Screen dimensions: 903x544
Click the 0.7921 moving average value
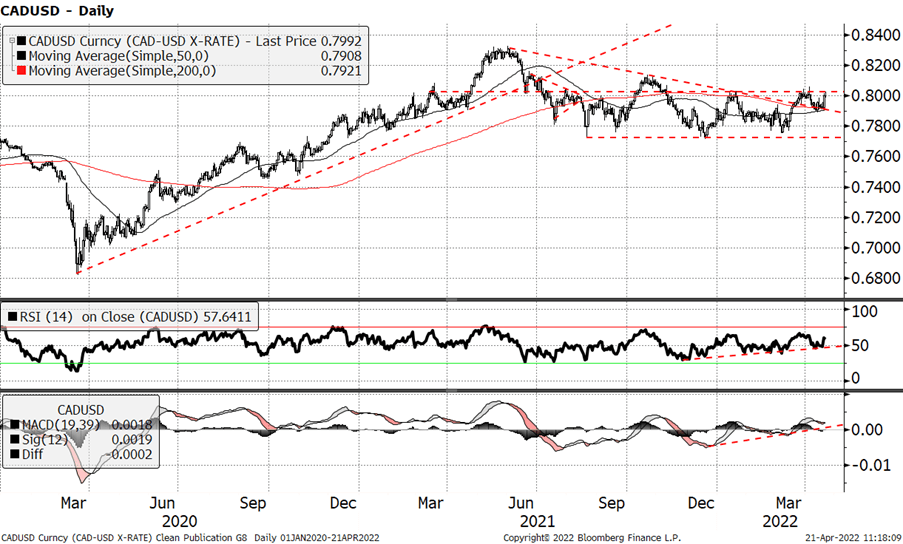coord(341,71)
